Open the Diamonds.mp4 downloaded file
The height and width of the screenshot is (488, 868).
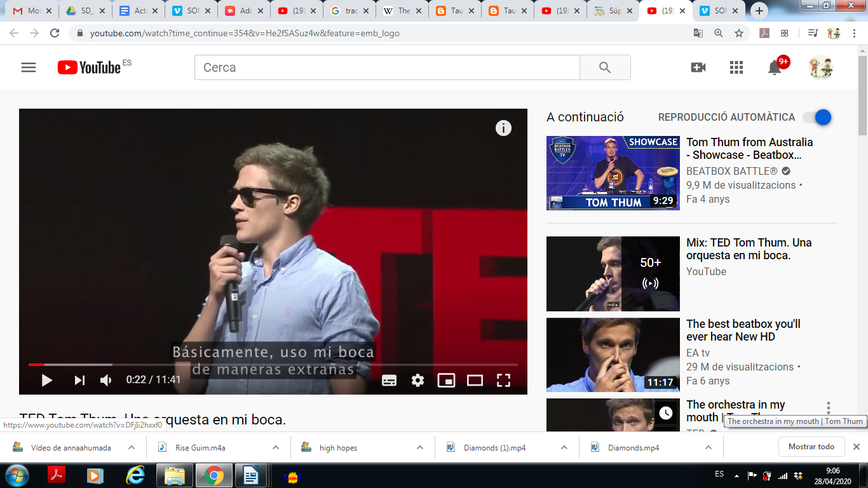(x=633, y=447)
